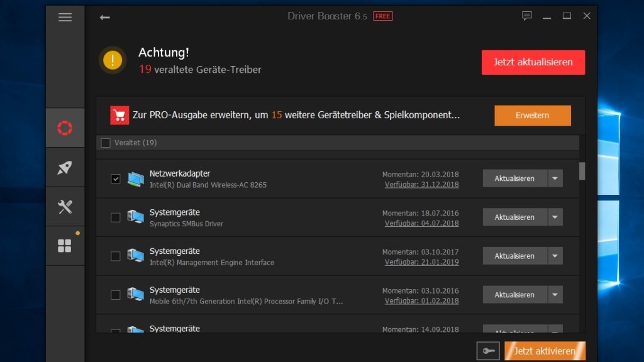Open the feedback chat icon
Image resolution: width=644 pixels, height=362 pixels.
pos(526,16)
